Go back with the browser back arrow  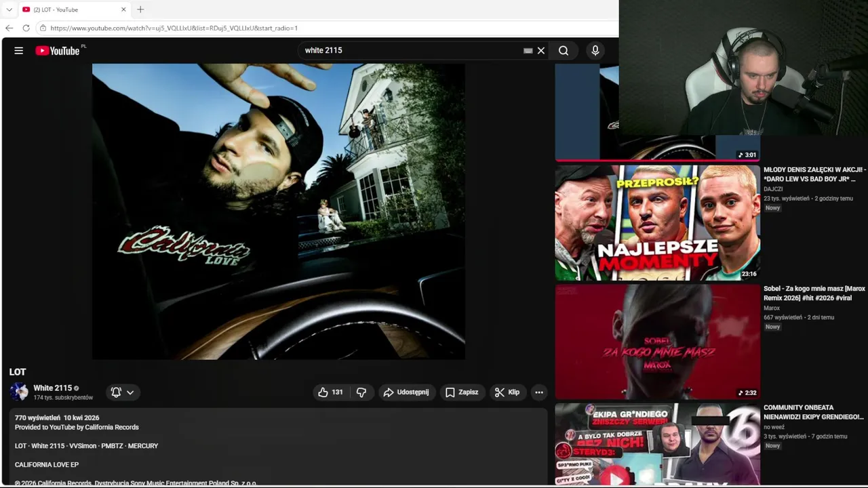point(9,28)
